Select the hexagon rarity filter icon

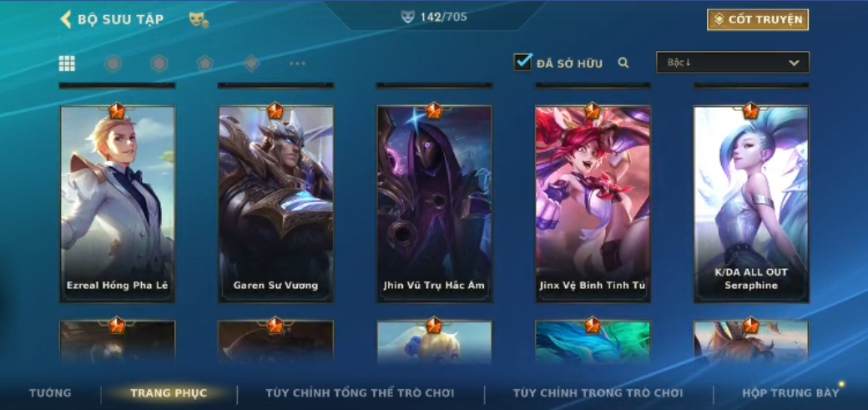click(159, 63)
